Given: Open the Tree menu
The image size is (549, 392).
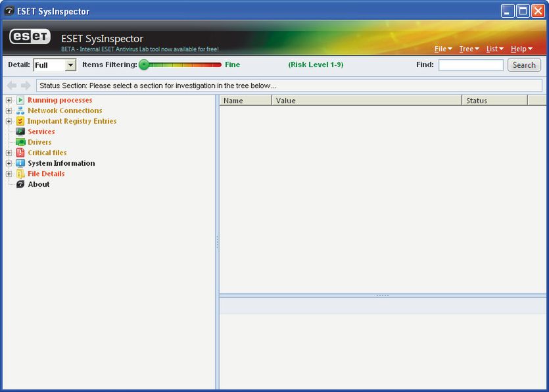Looking at the screenshot, I should [469, 49].
